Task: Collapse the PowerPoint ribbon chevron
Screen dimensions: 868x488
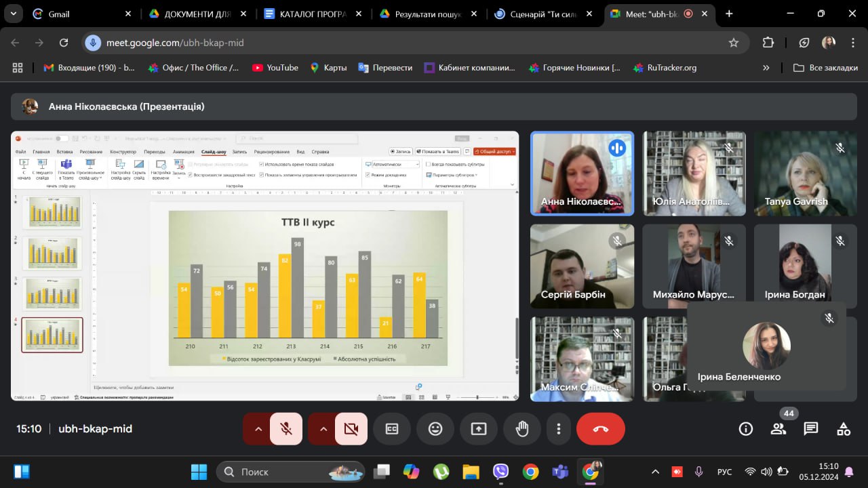Action: tap(512, 184)
